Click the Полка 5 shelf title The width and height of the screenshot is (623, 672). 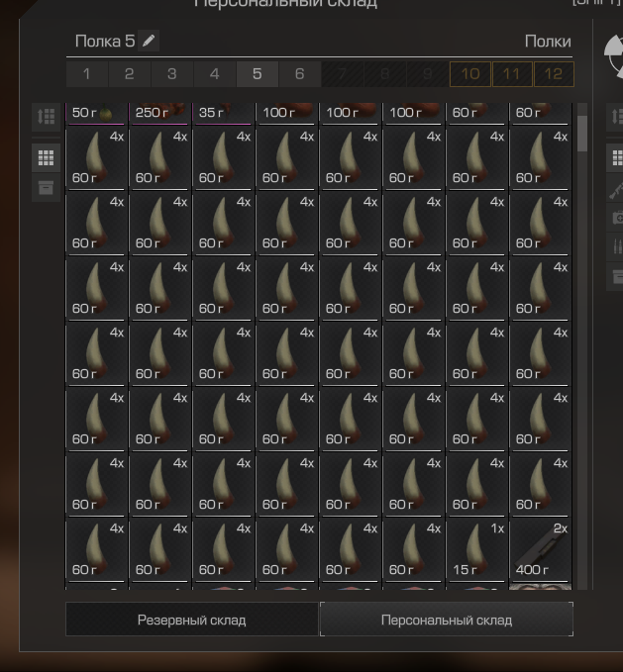[105, 42]
